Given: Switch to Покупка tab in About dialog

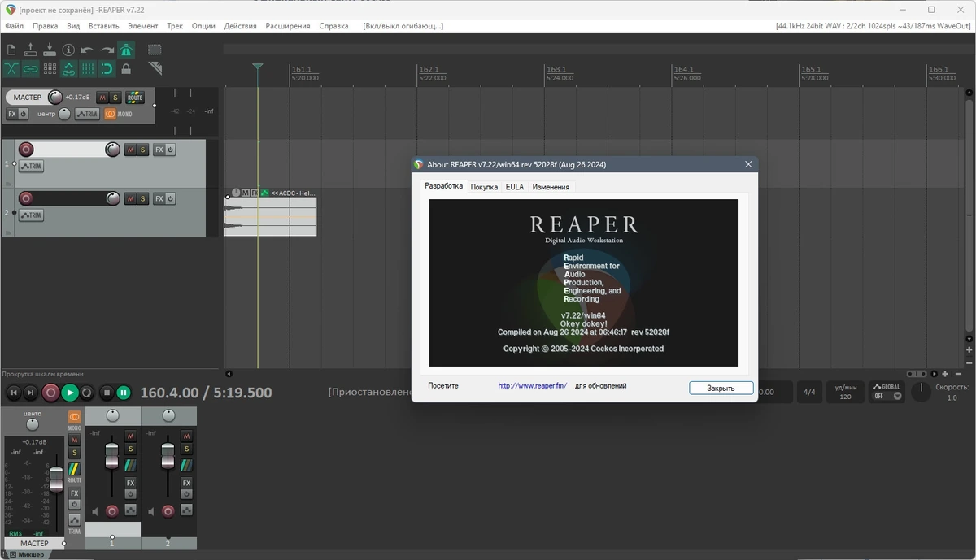Looking at the screenshot, I should [x=484, y=187].
